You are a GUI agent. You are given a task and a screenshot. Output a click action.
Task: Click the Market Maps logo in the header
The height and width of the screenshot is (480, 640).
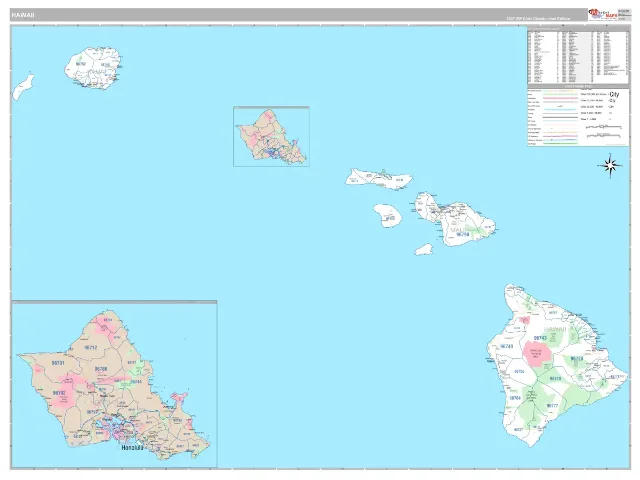[x=602, y=14]
